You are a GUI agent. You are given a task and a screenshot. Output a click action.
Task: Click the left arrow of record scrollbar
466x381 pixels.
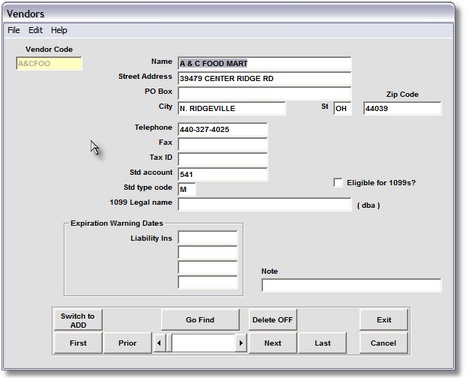[x=159, y=343]
